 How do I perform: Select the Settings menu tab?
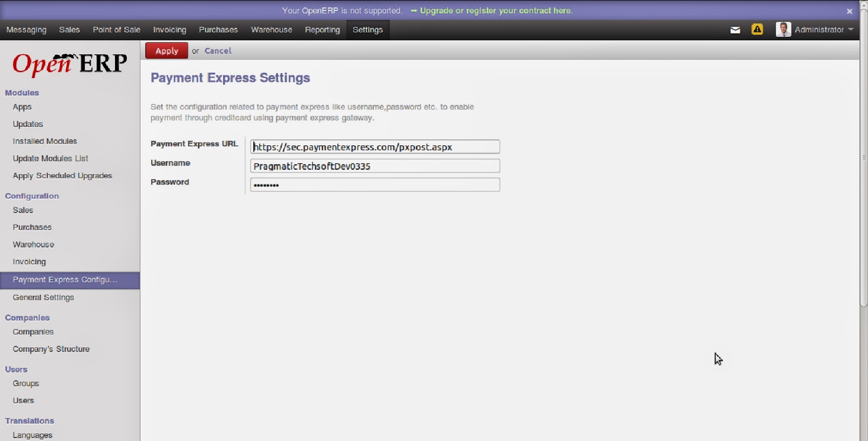tap(368, 30)
